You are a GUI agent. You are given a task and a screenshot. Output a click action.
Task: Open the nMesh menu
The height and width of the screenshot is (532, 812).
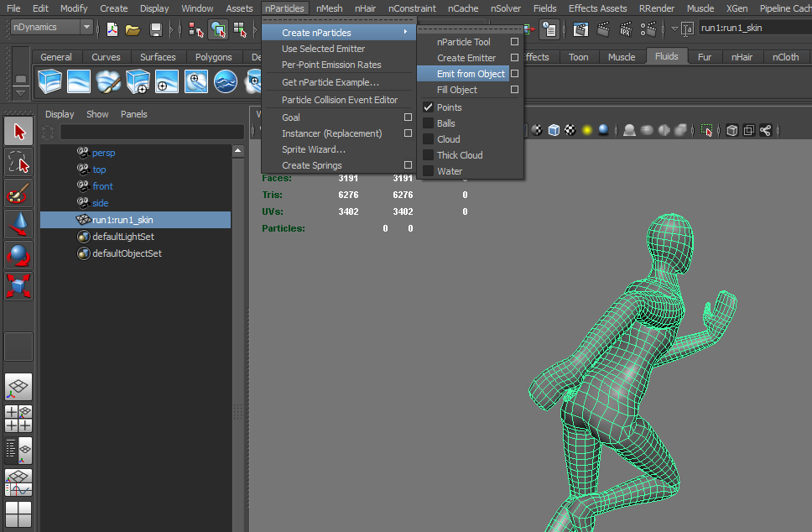point(329,8)
